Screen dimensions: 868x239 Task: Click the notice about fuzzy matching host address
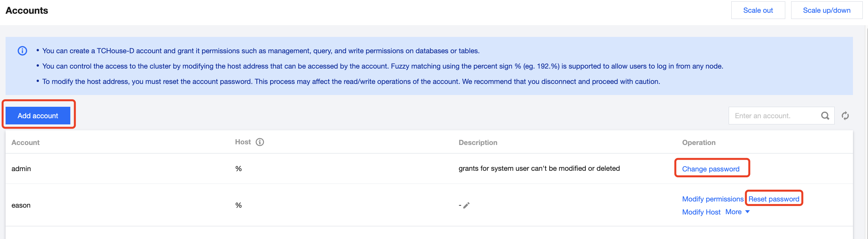tap(383, 66)
